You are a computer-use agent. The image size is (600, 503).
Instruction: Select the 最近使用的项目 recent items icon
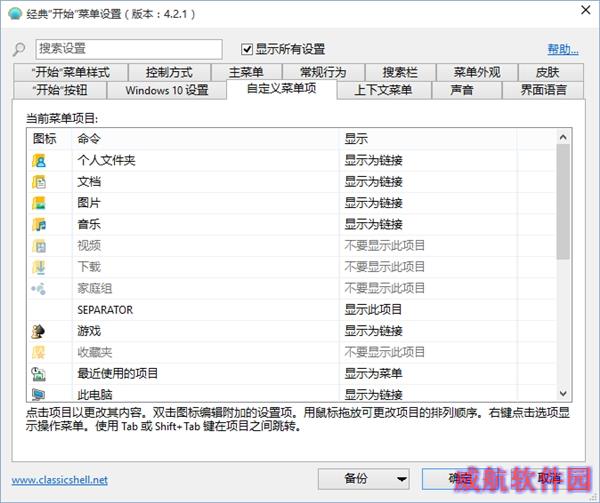click(39, 374)
